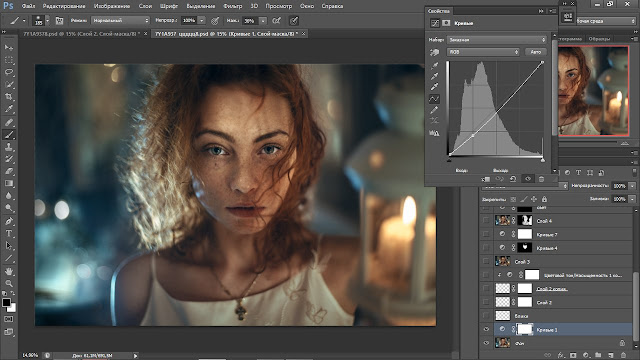This screenshot has height=360, width=640.
Task: Add a layer mask from panel bottom
Action: coord(573,356)
